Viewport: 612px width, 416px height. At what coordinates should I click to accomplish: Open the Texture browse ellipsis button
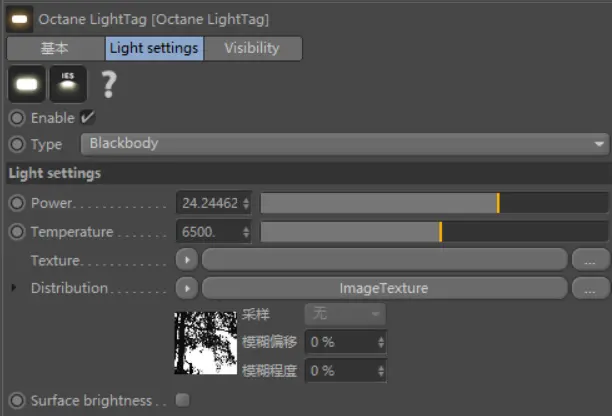(x=591, y=260)
